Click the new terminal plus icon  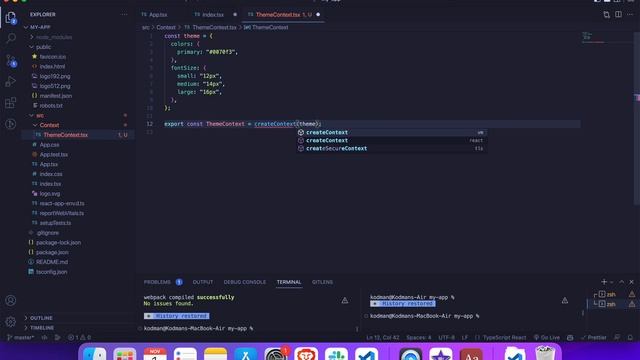604,282
